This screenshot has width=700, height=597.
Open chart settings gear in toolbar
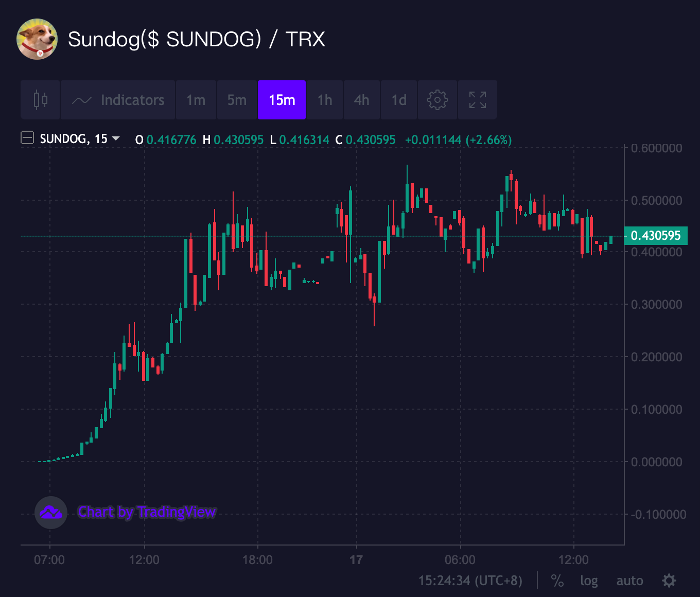[x=437, y=100]
